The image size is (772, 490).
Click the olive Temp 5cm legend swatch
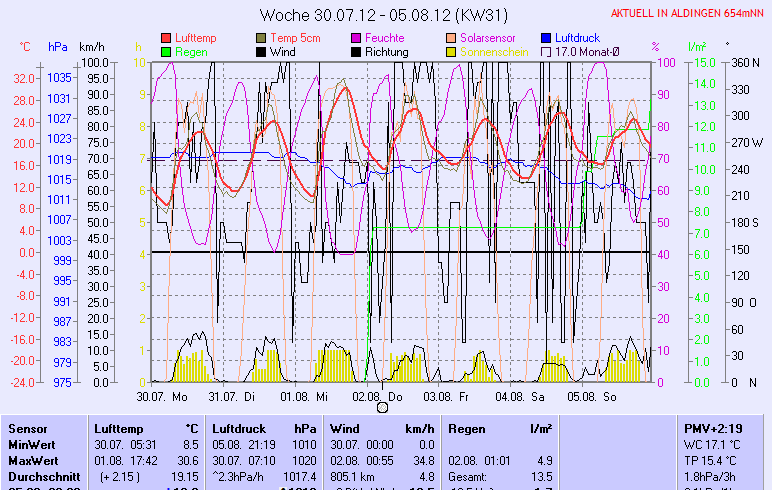(x=261, y=38)
